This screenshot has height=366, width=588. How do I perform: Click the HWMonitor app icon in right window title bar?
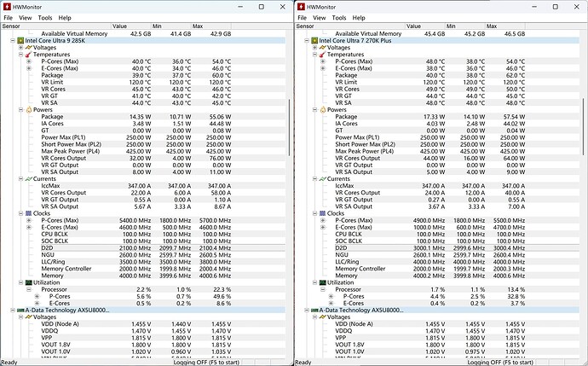pyautogui.click(x=301, y=7)
